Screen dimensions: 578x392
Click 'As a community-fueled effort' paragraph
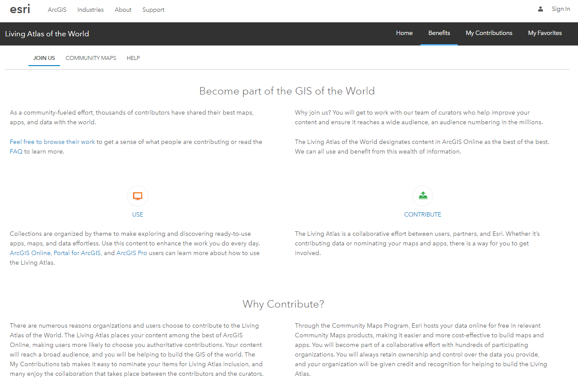132,117
